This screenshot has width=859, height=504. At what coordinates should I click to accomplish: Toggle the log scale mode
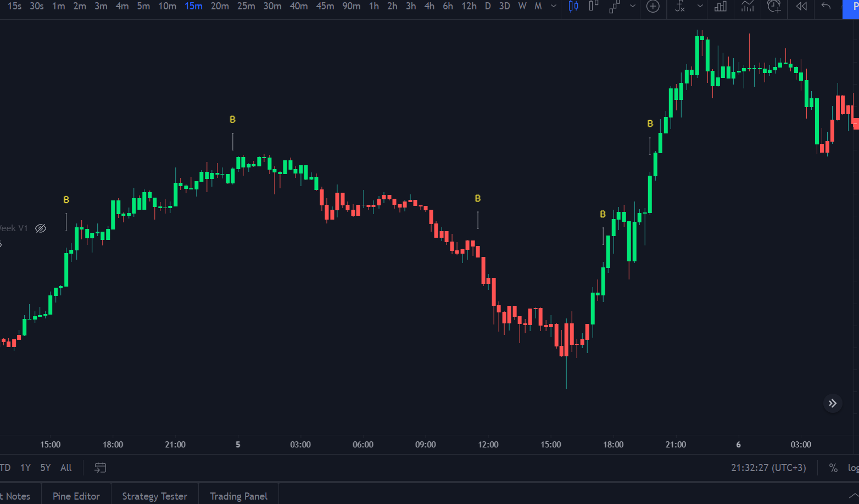coord(853,468)
